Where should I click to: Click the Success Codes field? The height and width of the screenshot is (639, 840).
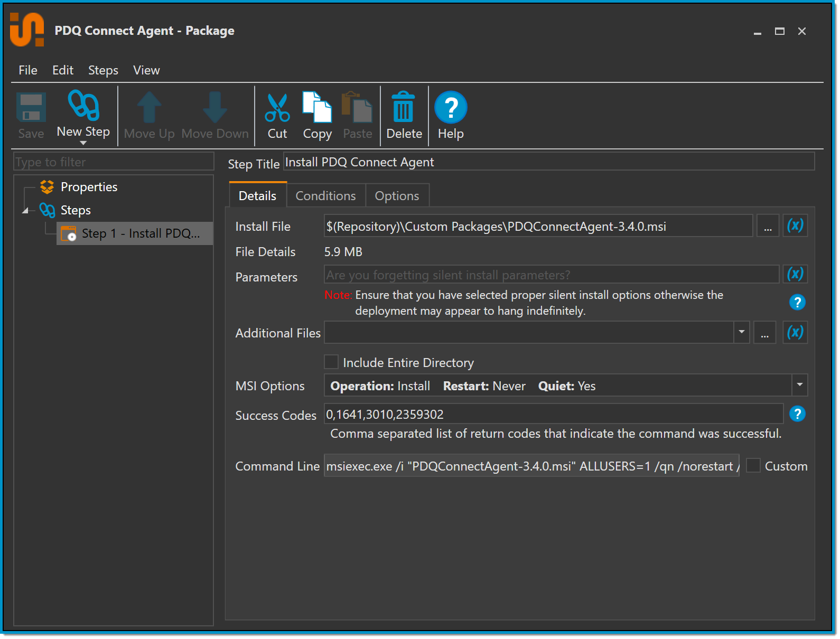554,414
